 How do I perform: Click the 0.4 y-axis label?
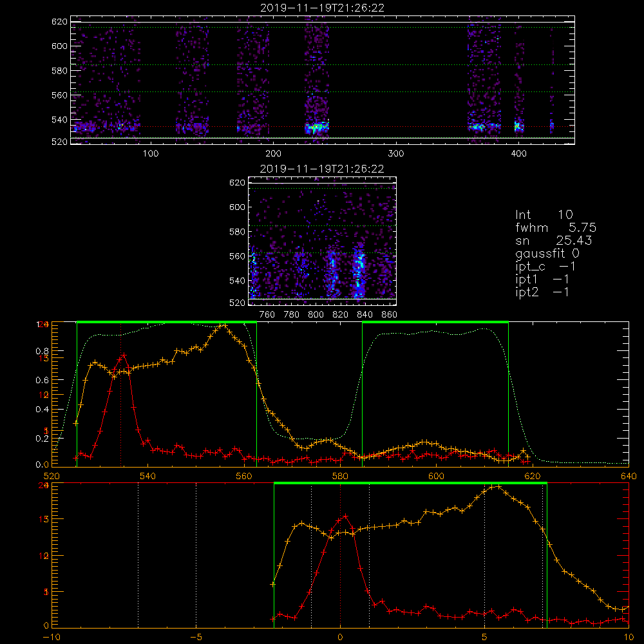click(x=43, y=410)
